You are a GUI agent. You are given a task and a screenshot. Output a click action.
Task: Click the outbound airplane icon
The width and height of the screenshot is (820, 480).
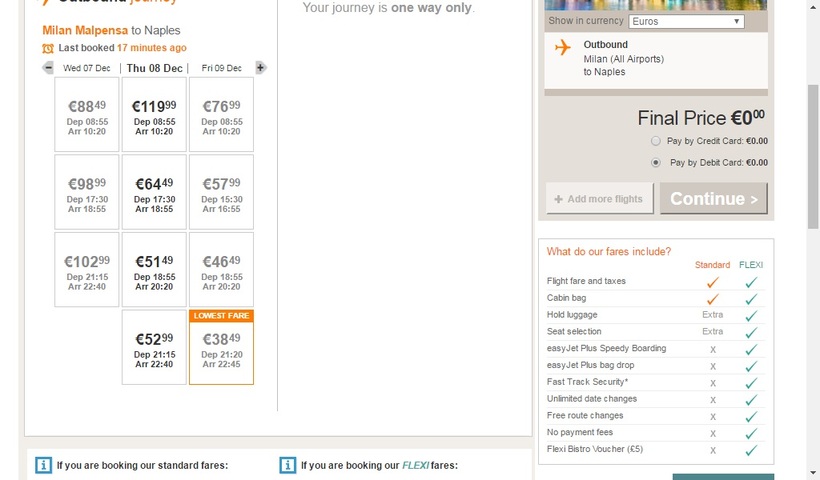pyautogui.click(x=562, y=47)
